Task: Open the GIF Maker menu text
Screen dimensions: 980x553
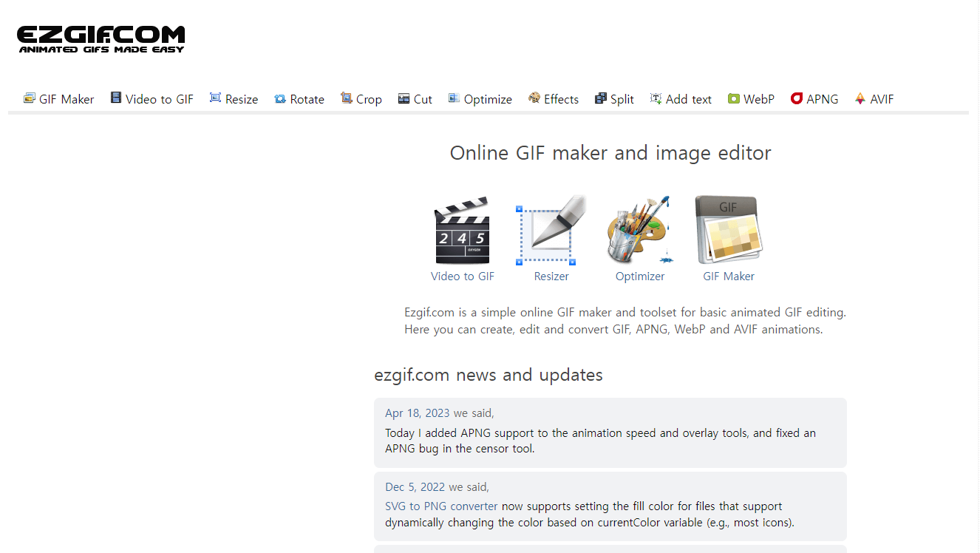Action: coord(67,99)
